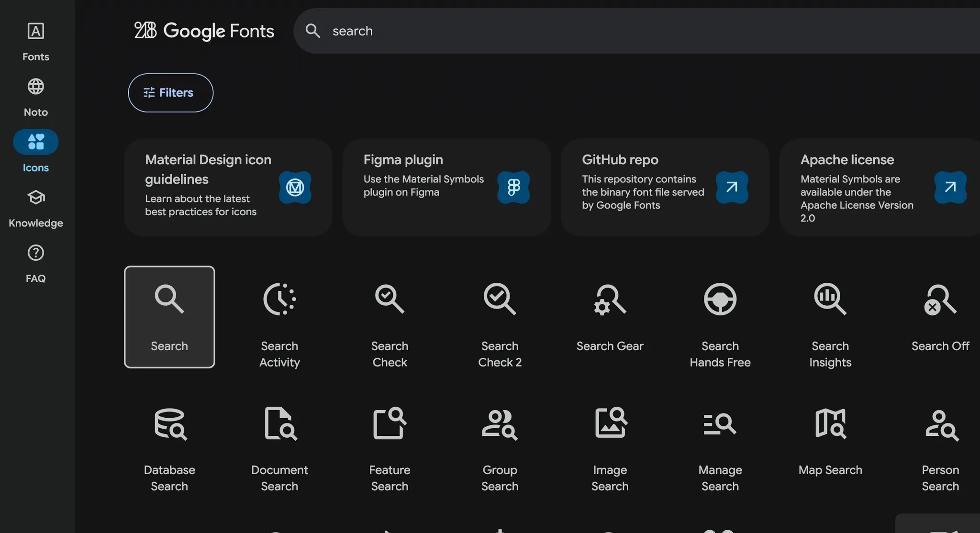Switch to the Fonts section
The width and height of the screenshot is (980, 533).
pyautogui.click(x=36, y=41)
